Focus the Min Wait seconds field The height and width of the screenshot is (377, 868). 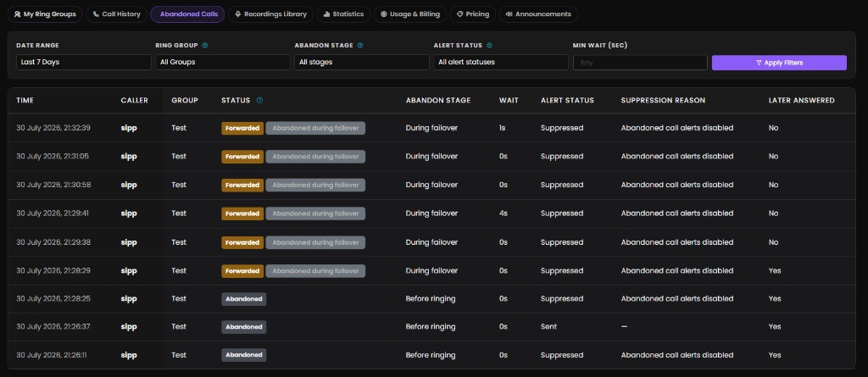point(640,63)
